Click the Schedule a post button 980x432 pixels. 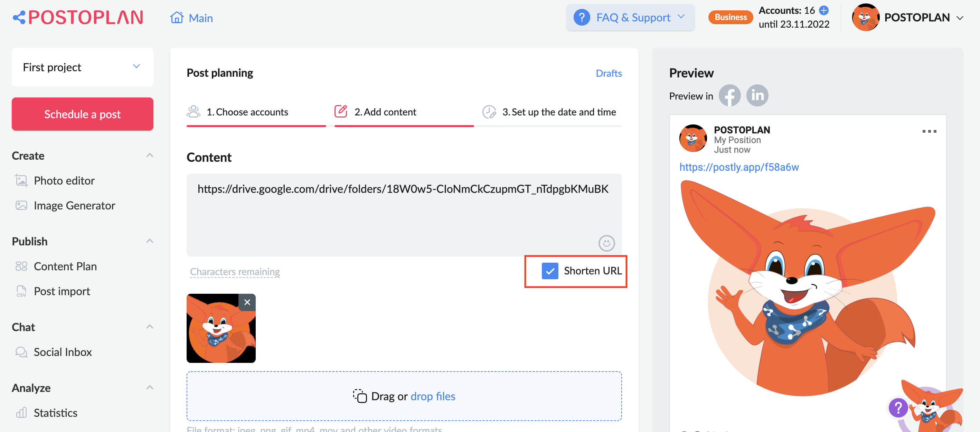[x=82, y=114]
